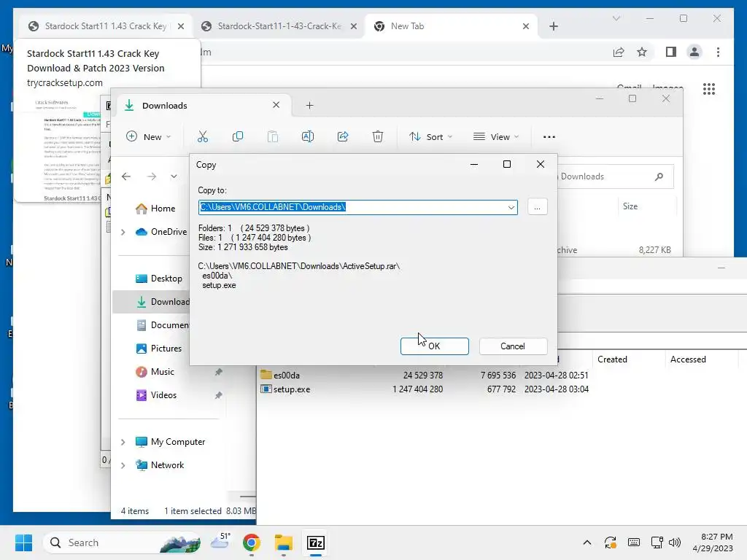747x560 pixels.
Task: Click the Cut icon in Explorer toolbar
Action: (x=203, y=136)
